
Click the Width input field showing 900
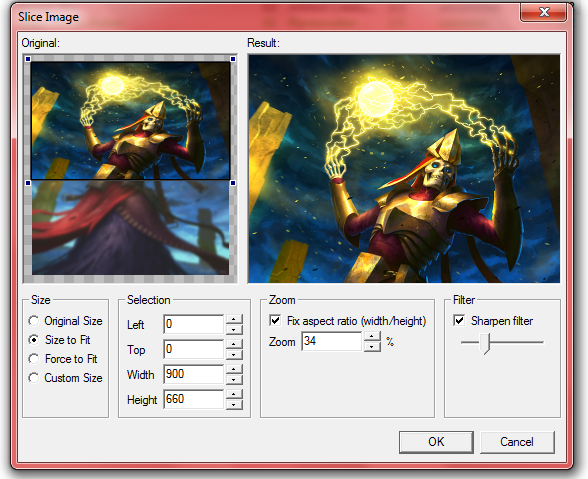pyautogui.click(x=194, y=374)
